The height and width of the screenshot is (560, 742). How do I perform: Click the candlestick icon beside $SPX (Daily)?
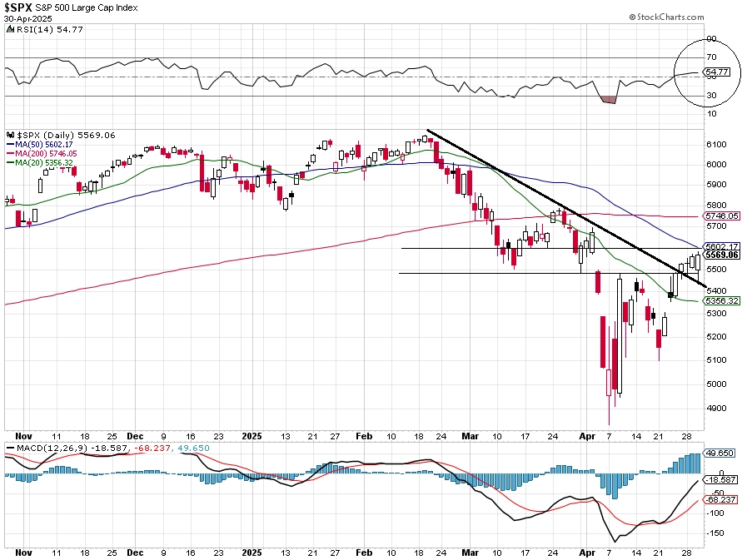11,136
